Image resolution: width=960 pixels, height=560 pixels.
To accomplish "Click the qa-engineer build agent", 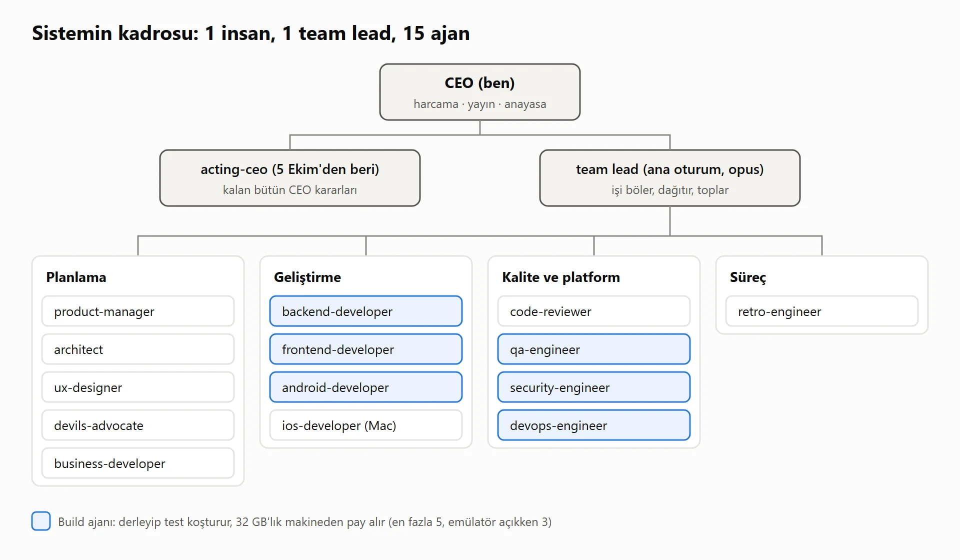I will pos(594,349).
